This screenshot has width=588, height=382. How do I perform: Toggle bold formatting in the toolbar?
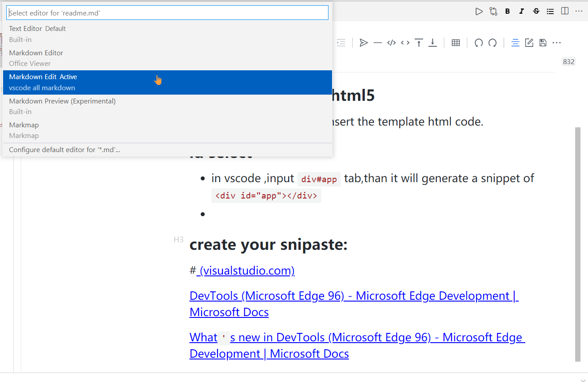pyautogui.click(x=508, y=11)
